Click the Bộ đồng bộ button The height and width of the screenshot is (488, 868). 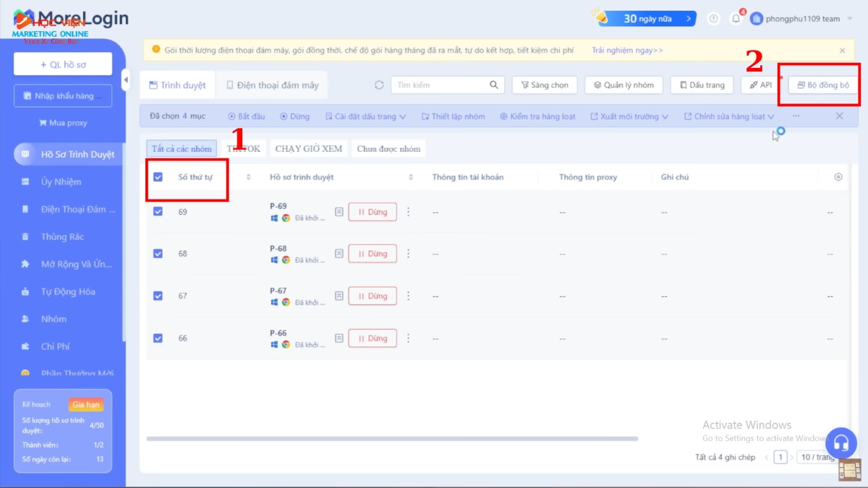click(823, 85)
